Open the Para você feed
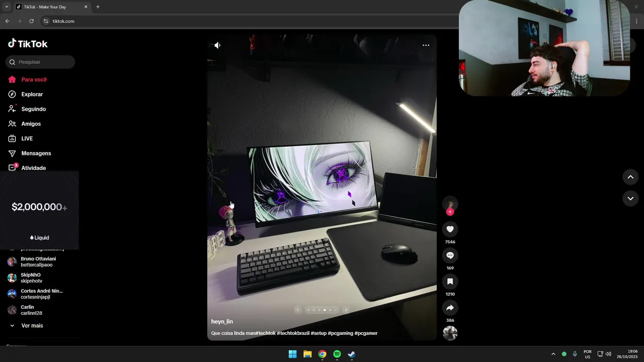The height and width of the screenshot is (362, 644). [x=28, y=79]
